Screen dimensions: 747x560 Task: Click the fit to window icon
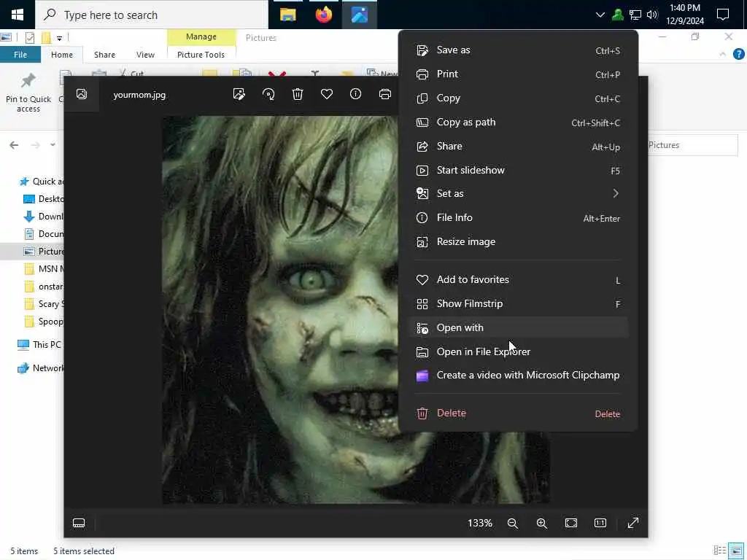coord(571,524)
